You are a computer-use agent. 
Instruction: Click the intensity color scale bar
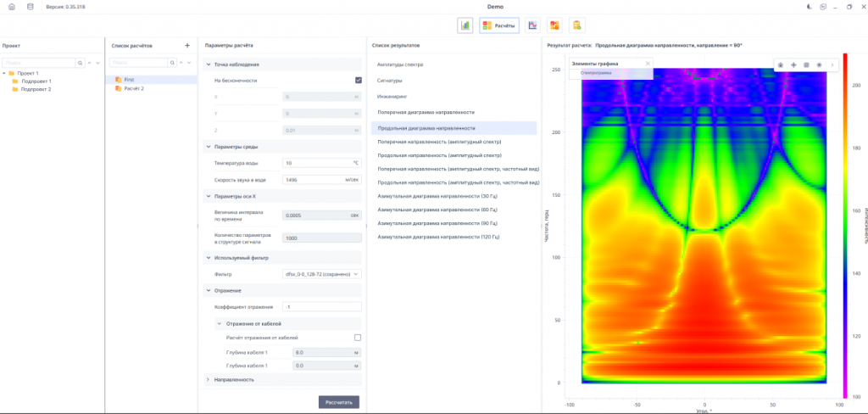pos(845,226)
